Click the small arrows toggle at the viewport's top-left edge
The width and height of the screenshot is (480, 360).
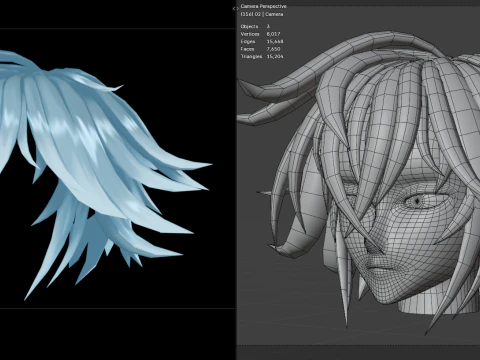coord(235,9)
